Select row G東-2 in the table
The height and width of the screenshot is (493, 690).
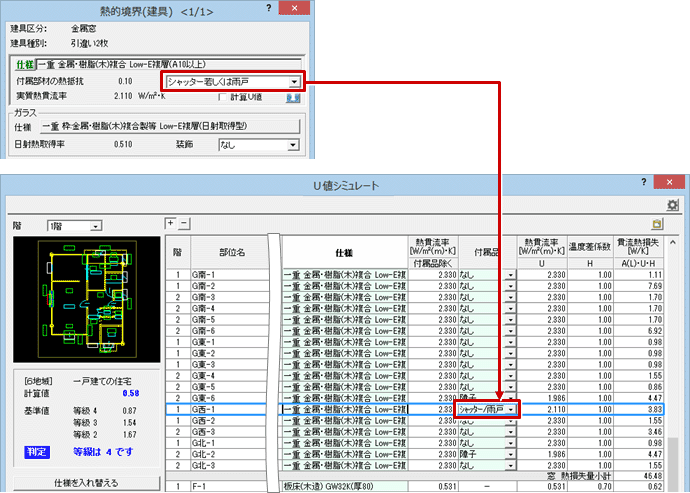pyautogui.click(x=415, y=353)
